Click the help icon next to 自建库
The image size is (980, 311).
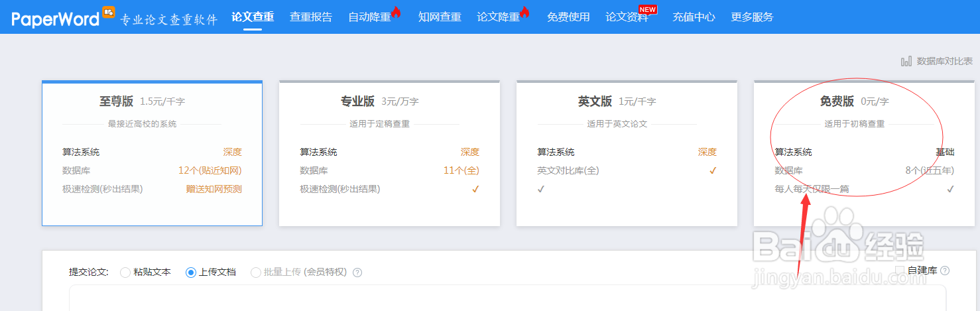coord(945,271)
